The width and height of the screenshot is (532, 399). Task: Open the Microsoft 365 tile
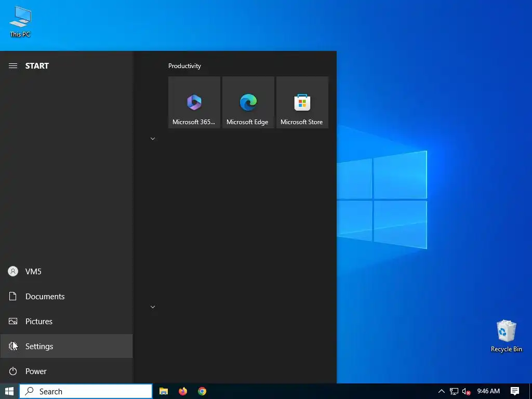194,102
